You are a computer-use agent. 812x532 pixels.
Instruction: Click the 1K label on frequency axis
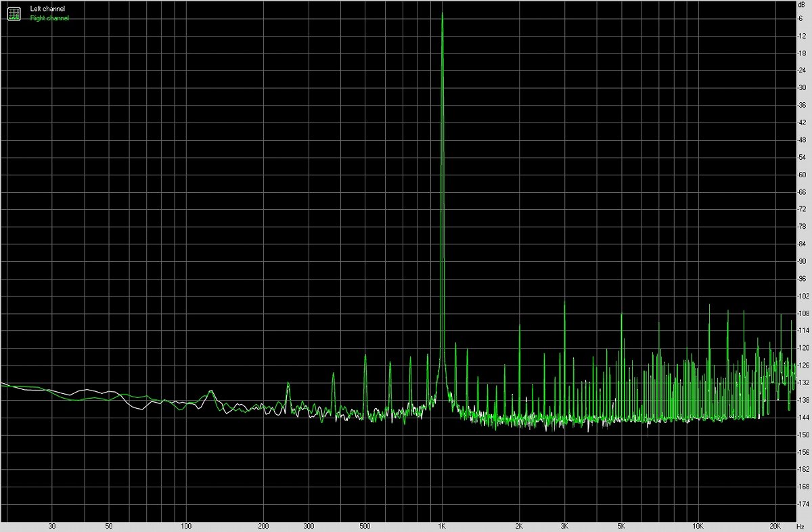(x=443, y=526)
